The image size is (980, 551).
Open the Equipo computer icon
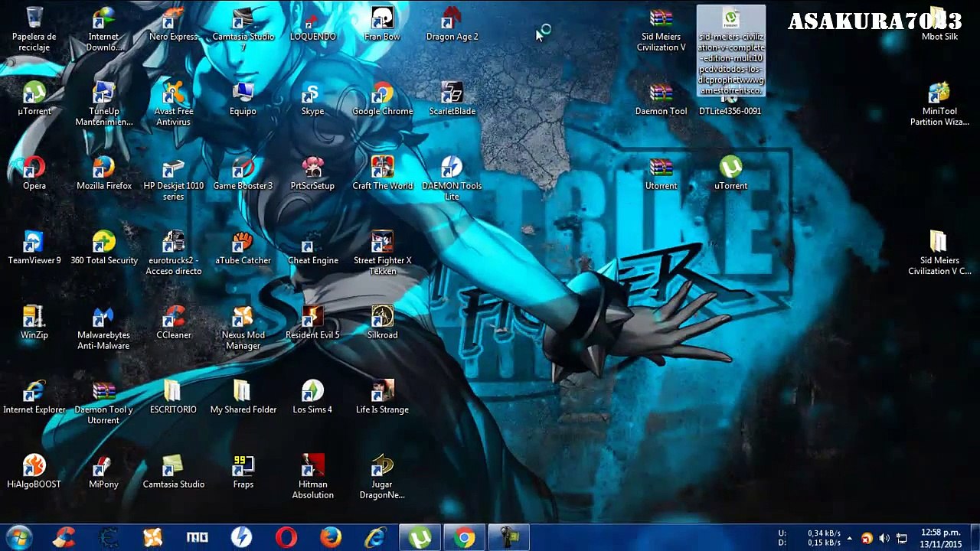[243, 99]
